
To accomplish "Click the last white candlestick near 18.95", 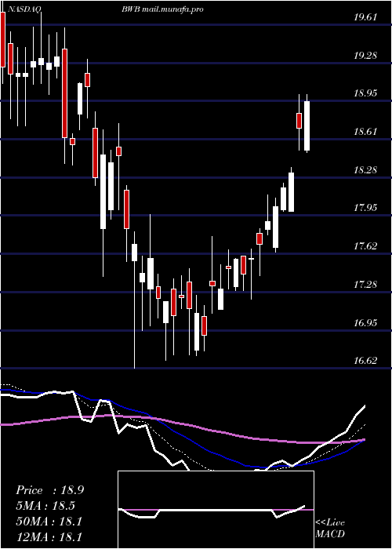I will [307, 126].
